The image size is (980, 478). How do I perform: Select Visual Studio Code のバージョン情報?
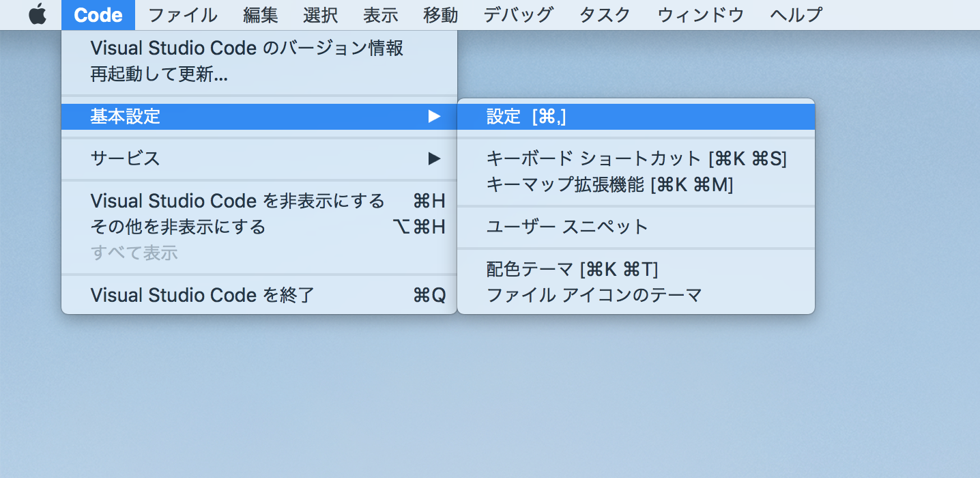click(x=246, y=48)
